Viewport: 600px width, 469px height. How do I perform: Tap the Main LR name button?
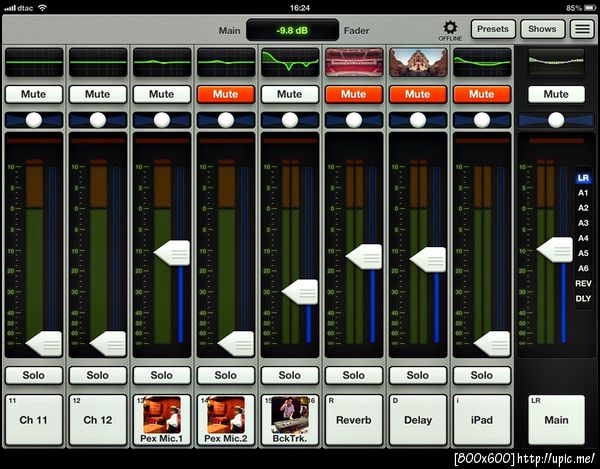tap(556, 420)
